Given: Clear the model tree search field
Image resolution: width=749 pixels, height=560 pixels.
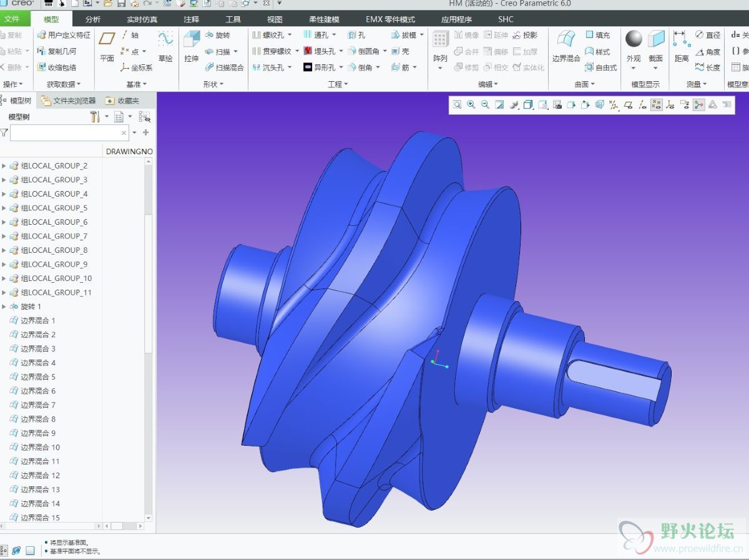Looking at the screenshot, I should (x=124, y=132).
